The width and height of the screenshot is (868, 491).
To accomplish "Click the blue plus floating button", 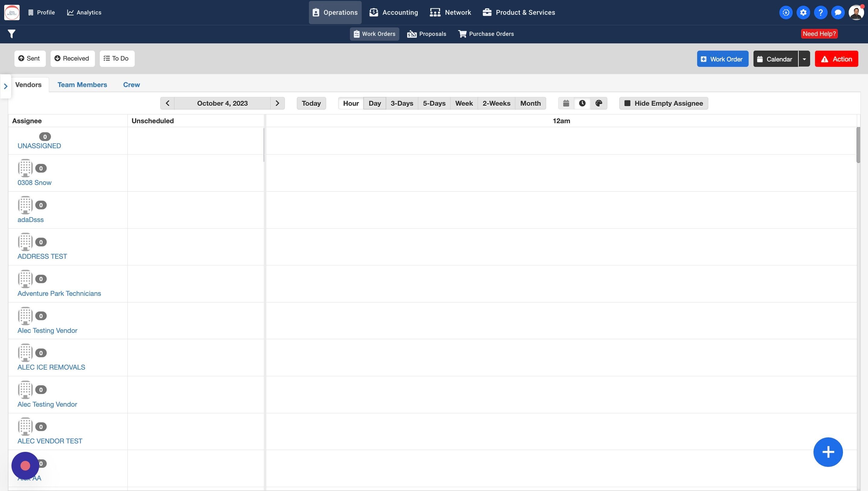I will 828,452.
